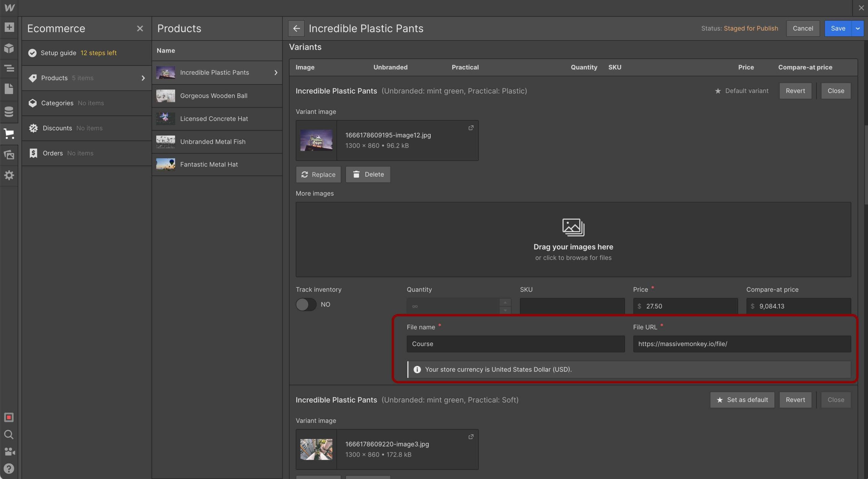This screenshot has width=868, height=479.
Task: Expand Products 5 items chevron
Action: pyautogui.click(x=143, y=78)
